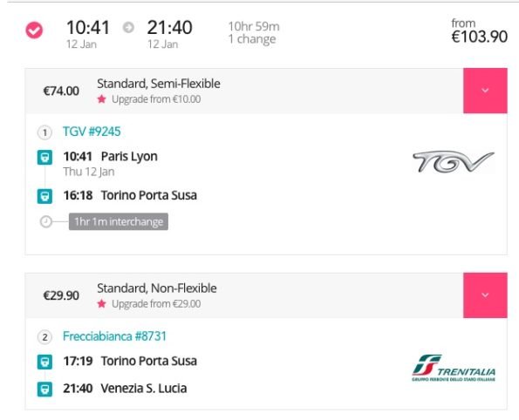Click the train icon beside 16:18 Torino Porta Susa

pyautogui.click(x=44, y=196)
